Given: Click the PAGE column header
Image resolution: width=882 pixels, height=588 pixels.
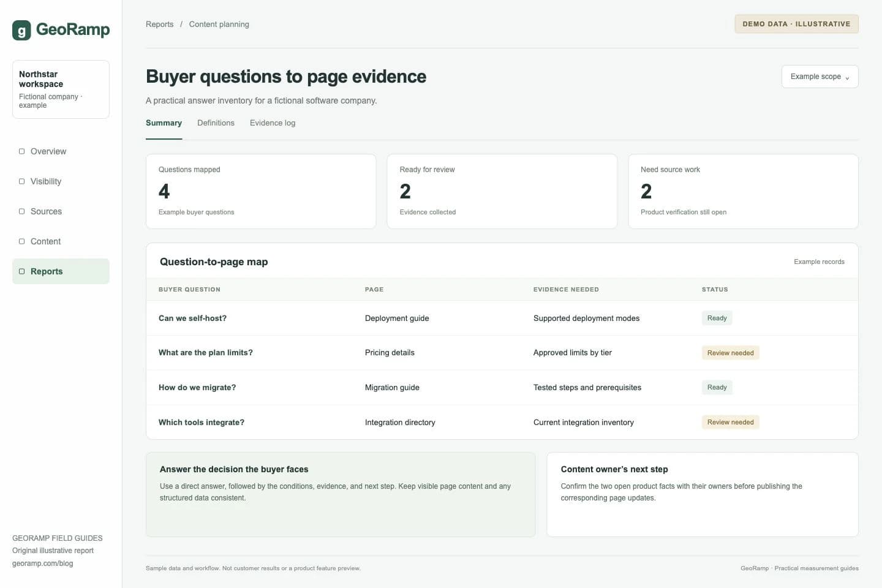Looking at the screenshot, I should click(x=374, y=290).
